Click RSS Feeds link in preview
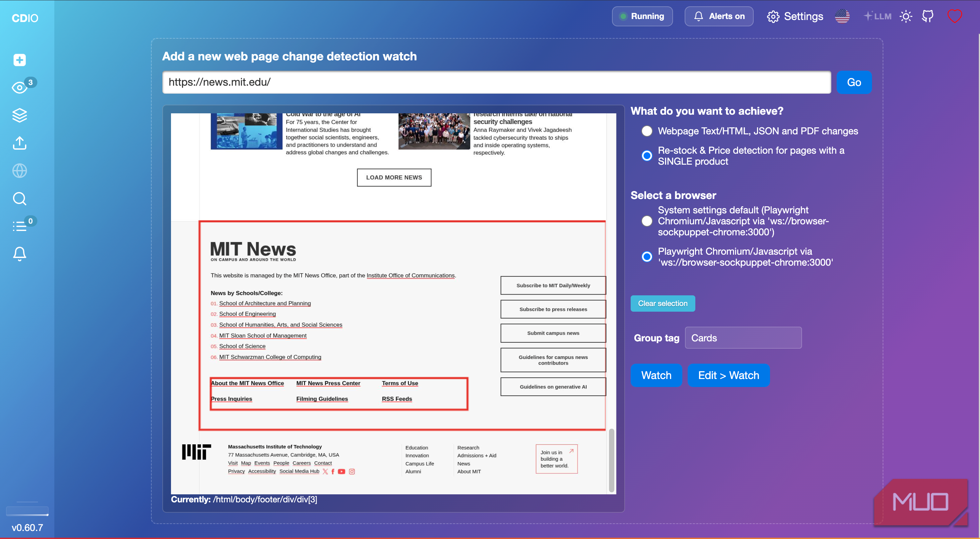 397,399
